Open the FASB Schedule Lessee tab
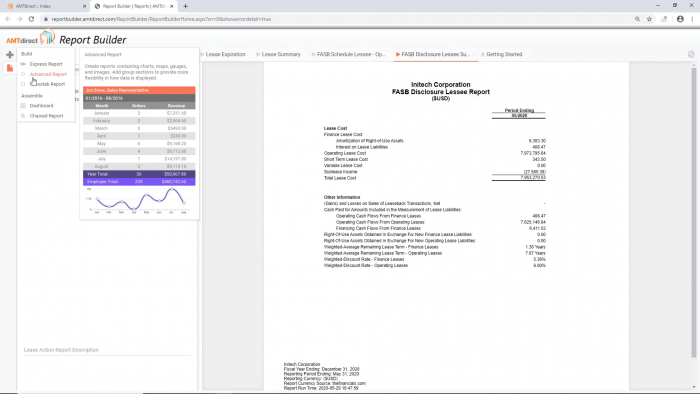Image resolution: width=700 pixels, height=394 pixels. coord(351,54)
